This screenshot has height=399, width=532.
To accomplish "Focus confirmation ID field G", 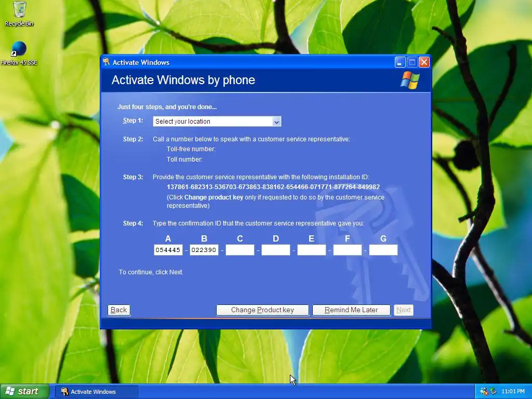I will 383,250.
